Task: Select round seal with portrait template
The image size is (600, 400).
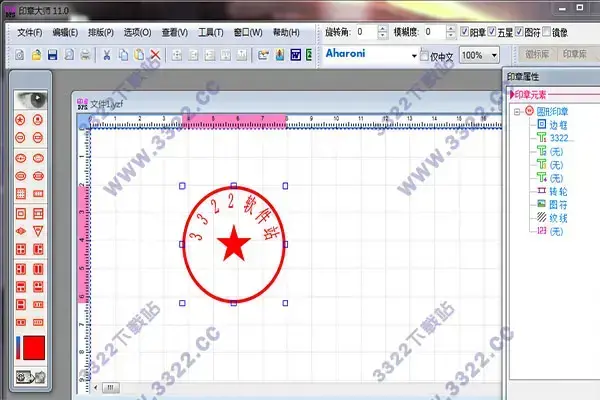Action: 38,120
